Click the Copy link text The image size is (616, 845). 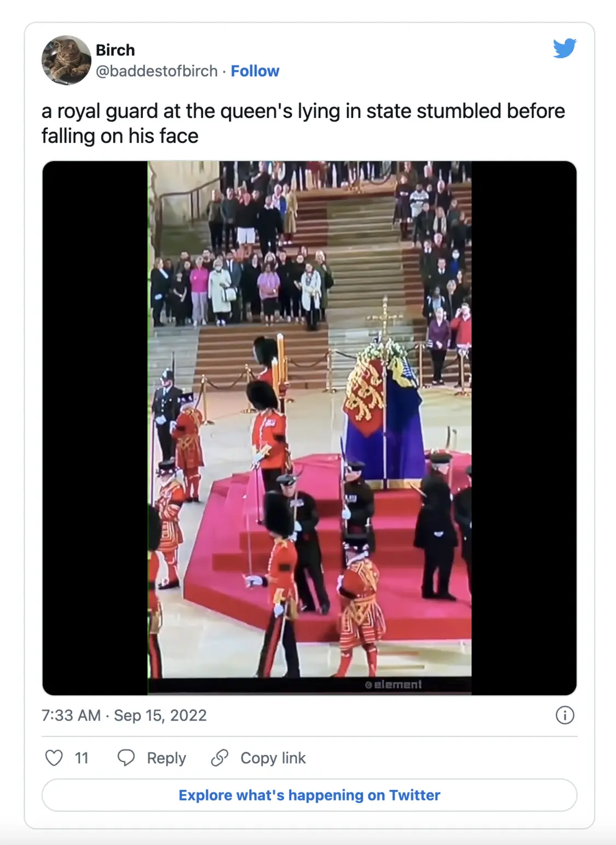[x=273, y=758]
